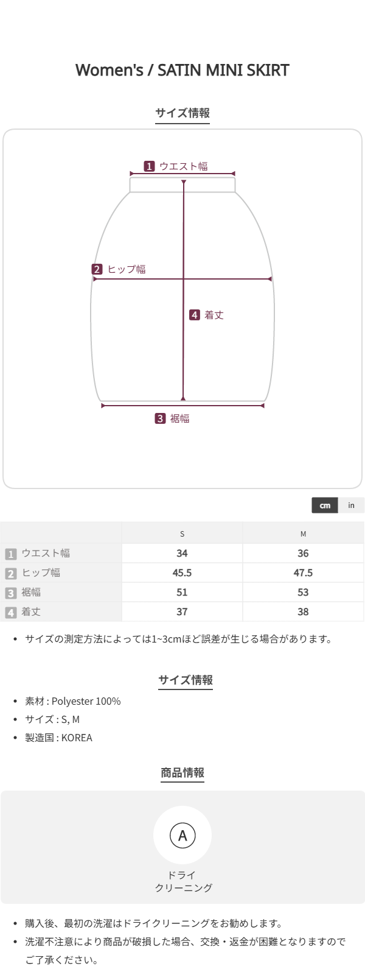
Task: Click the M length value 38
Action: tap(303, 612)
